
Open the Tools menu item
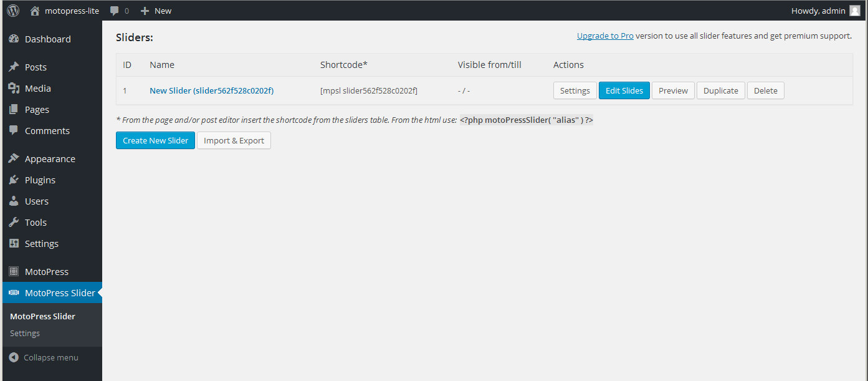pos(36,222)
